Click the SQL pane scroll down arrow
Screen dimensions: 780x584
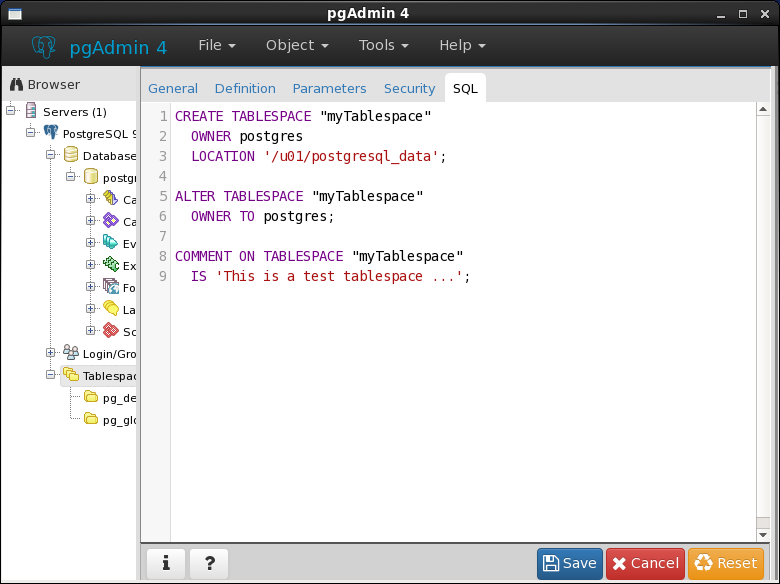pyautogui.click(x=763, y=535)
